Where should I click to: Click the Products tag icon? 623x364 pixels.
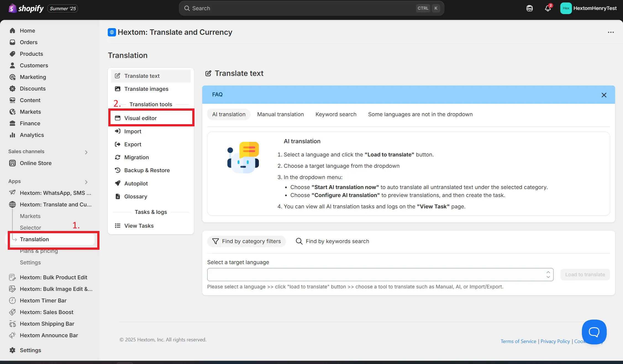[x=12, y=54]
